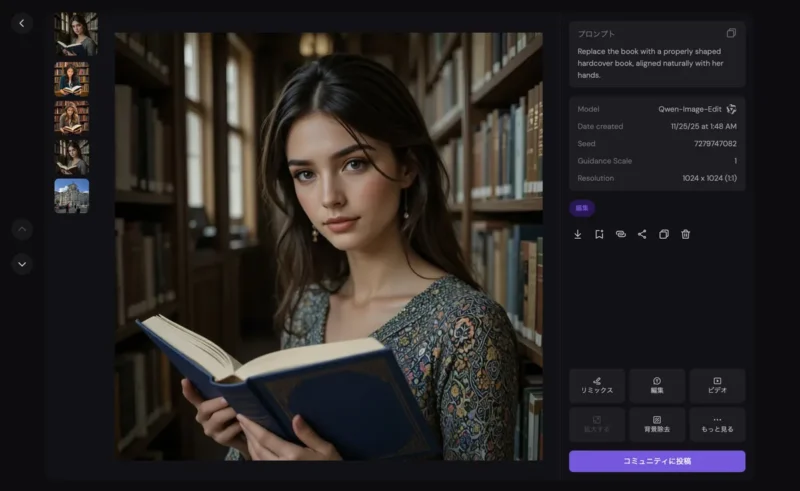
Task: Click the duplicate icon beside the share icon
Action: [664, 234]
